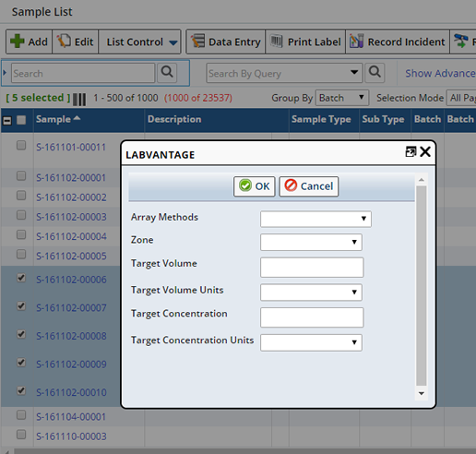The image size is (476, 454).
Task: Open sample link S-161102-00007
Action: [71, 307]
